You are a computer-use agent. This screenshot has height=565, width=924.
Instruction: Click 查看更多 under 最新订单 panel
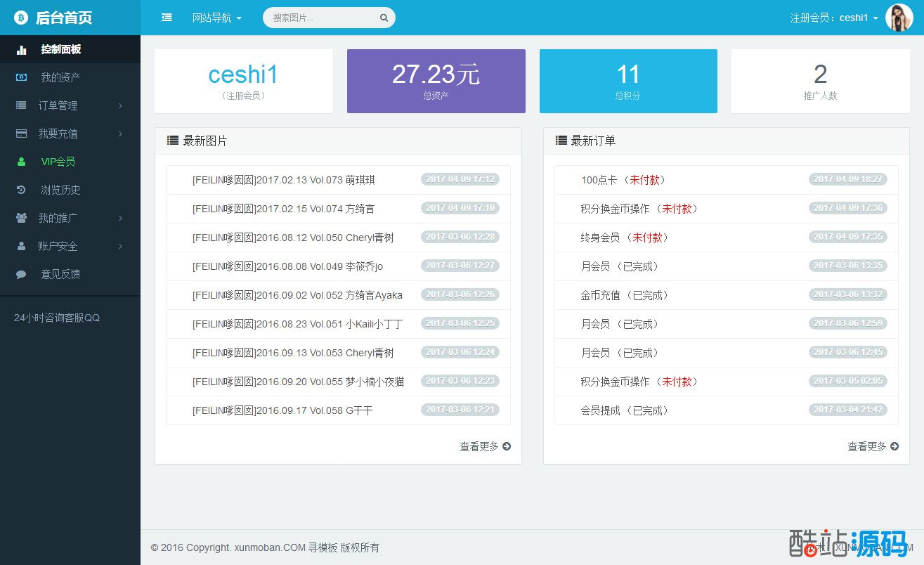click(x=873, y=446)
